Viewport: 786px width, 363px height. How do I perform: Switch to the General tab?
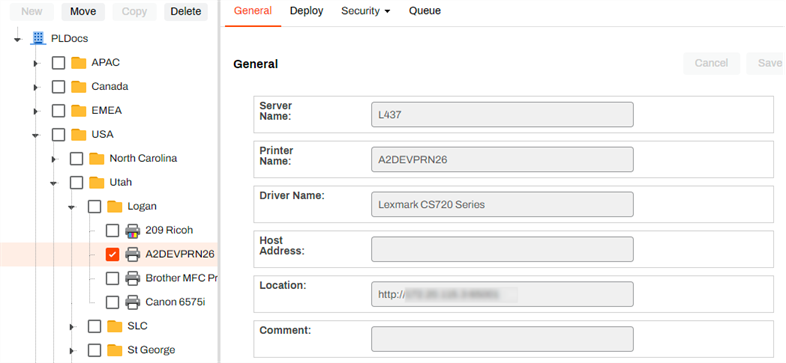[253, 11]
